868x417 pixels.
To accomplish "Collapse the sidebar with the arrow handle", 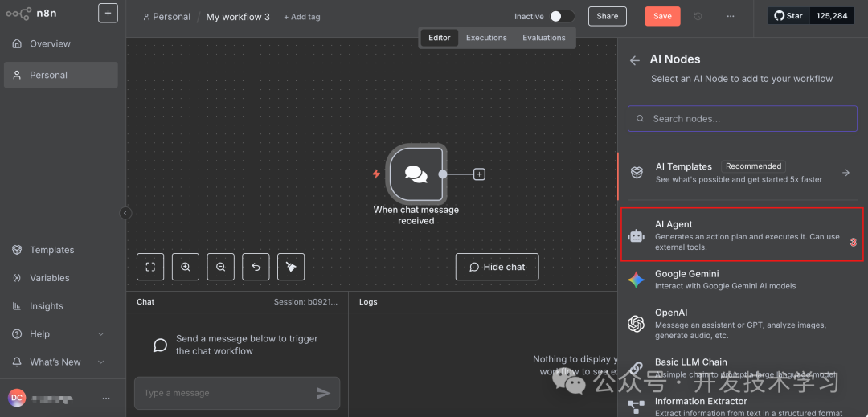I will 125,213.
